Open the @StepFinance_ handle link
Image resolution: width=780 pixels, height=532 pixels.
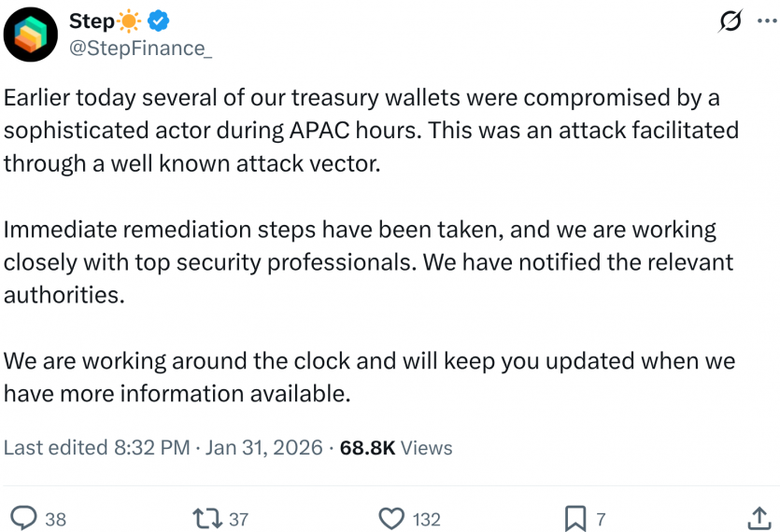tap(141, 49)
